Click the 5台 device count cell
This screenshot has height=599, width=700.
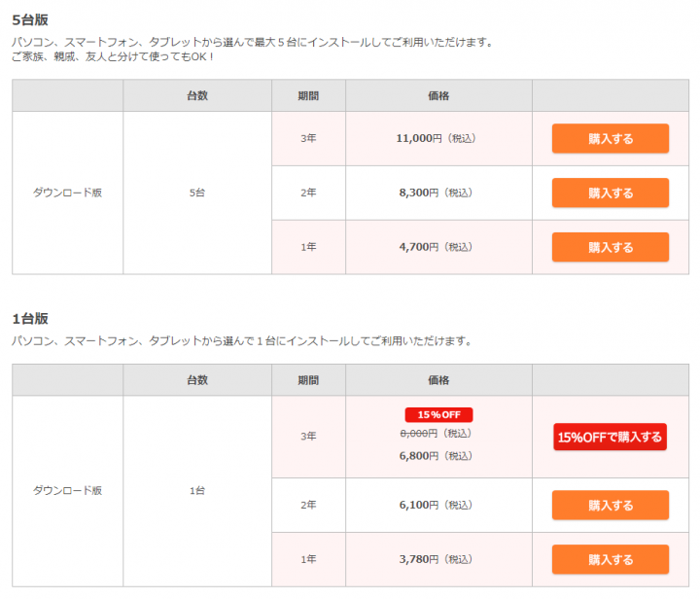[x=197, y=193]
